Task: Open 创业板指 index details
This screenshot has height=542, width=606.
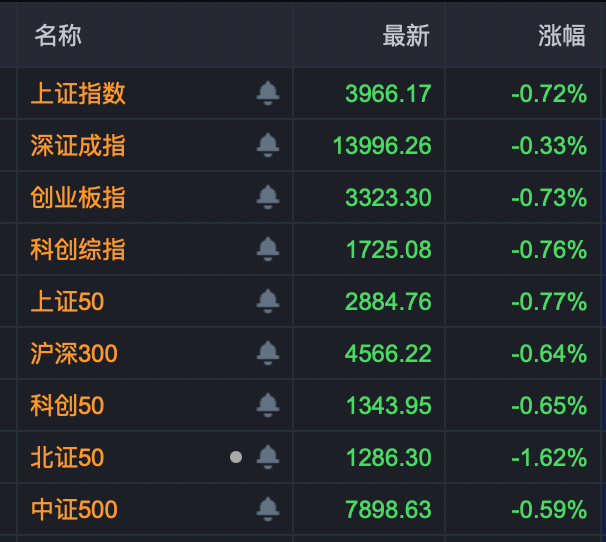Action: tap(78, 198)
